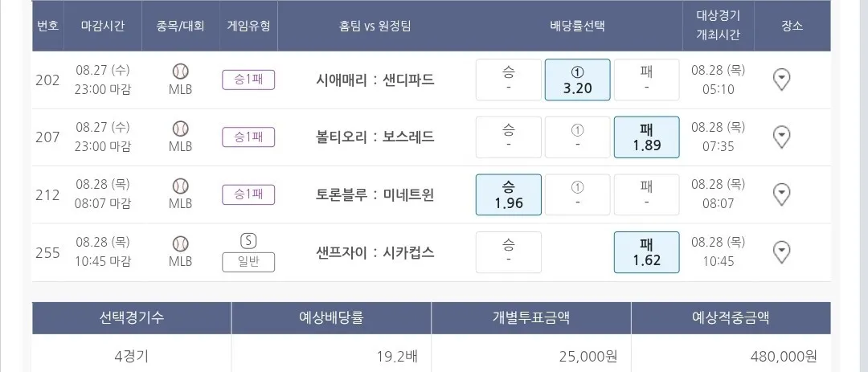The width and height of the screenshot is (868, 372).
Task: Open venue location pin for match 202
Action: (781, 80)
